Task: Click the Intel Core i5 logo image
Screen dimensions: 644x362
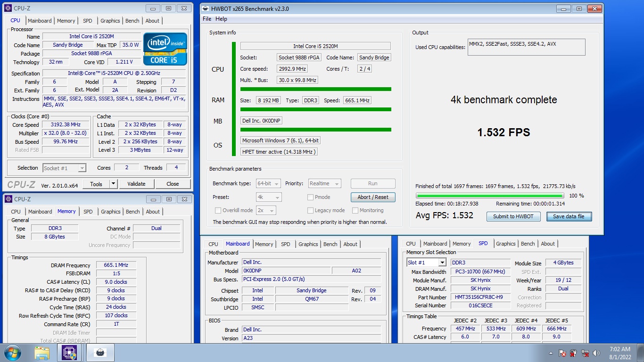Action: pos(165,49)
